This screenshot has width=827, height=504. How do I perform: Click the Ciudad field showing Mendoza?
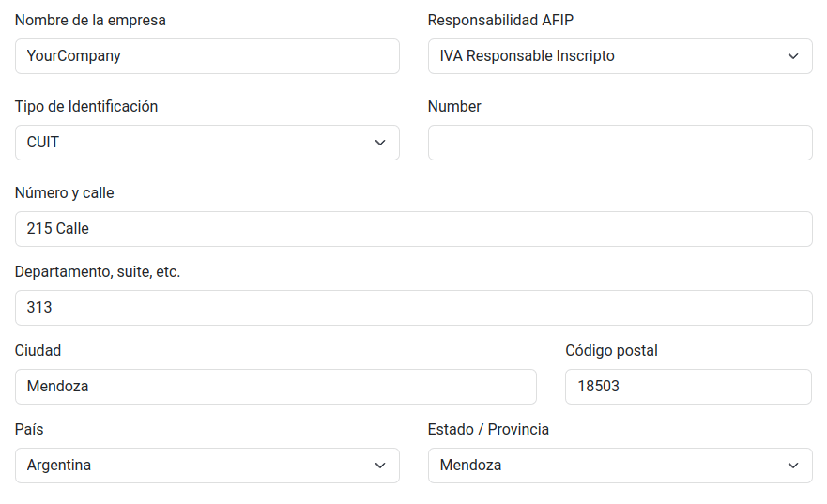point(275,387)
